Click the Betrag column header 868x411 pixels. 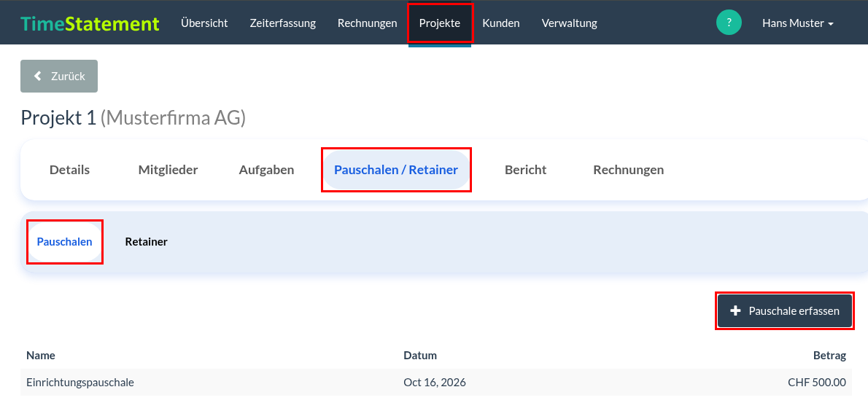click(829, 356)
